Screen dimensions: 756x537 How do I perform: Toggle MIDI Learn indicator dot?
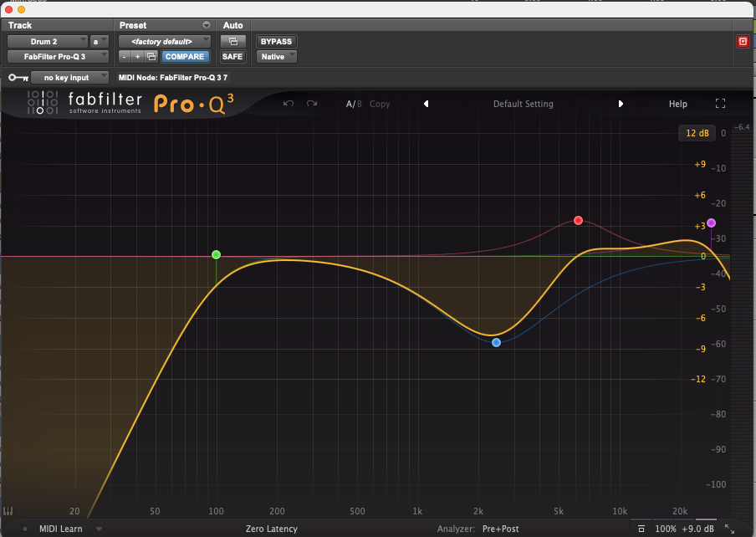[25, 529]
